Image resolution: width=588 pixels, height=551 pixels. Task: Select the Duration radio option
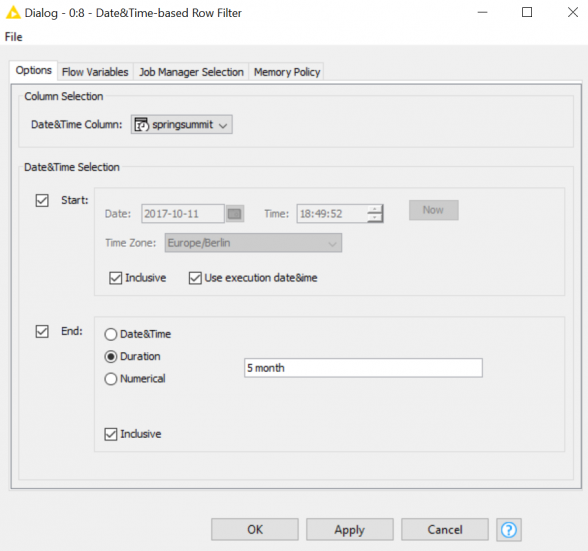pyautogui.click(x=111, y=357)
